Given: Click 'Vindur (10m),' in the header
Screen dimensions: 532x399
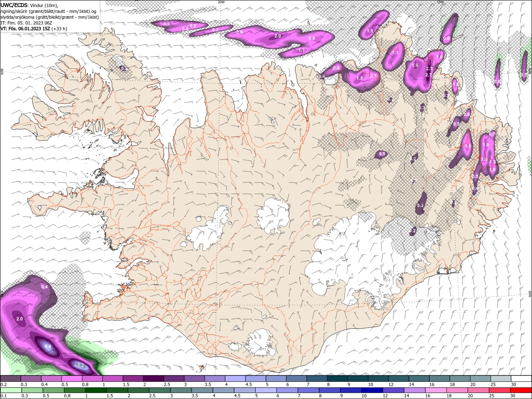Looking at the screenshot, I should pos(44,5).
